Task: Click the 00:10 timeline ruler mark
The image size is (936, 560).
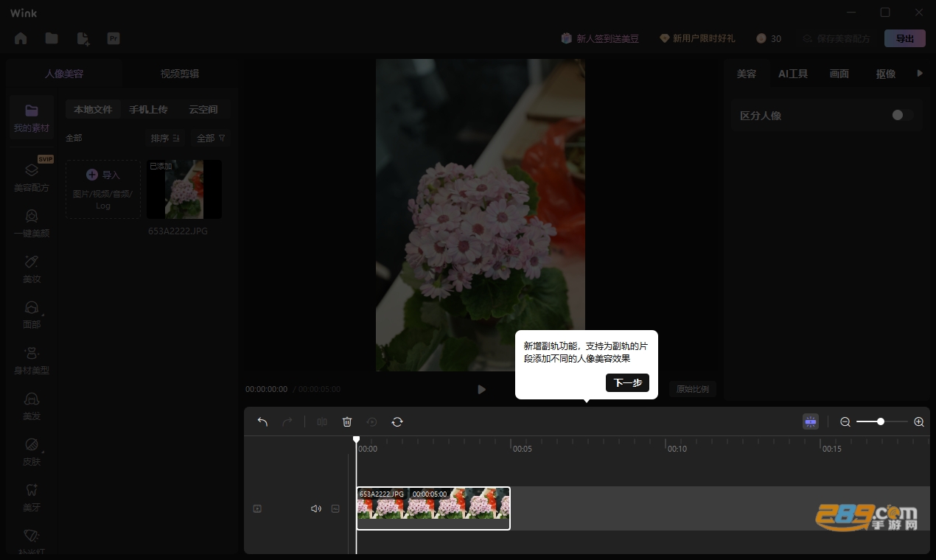Action: tap(677, 449)
